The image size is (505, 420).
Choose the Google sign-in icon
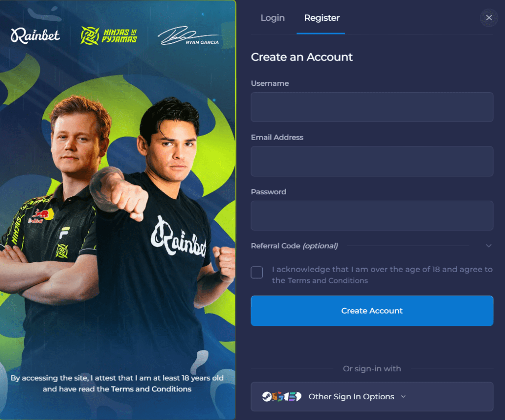point(280,396)
